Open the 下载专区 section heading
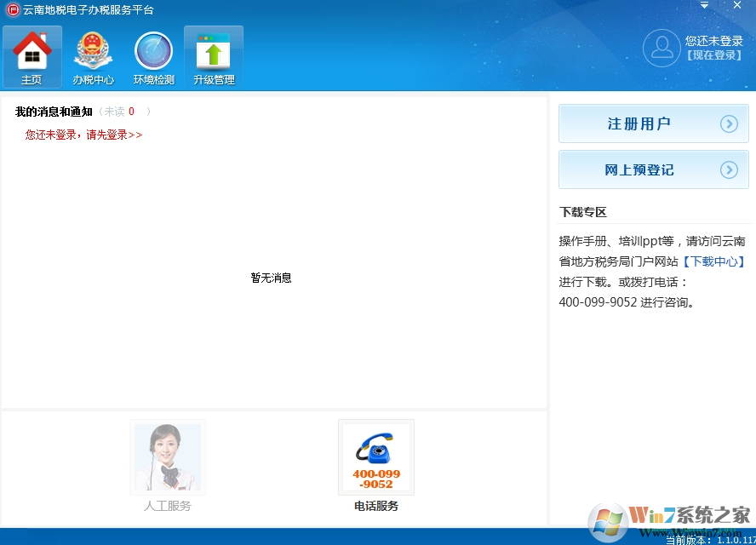 (581, 211)
